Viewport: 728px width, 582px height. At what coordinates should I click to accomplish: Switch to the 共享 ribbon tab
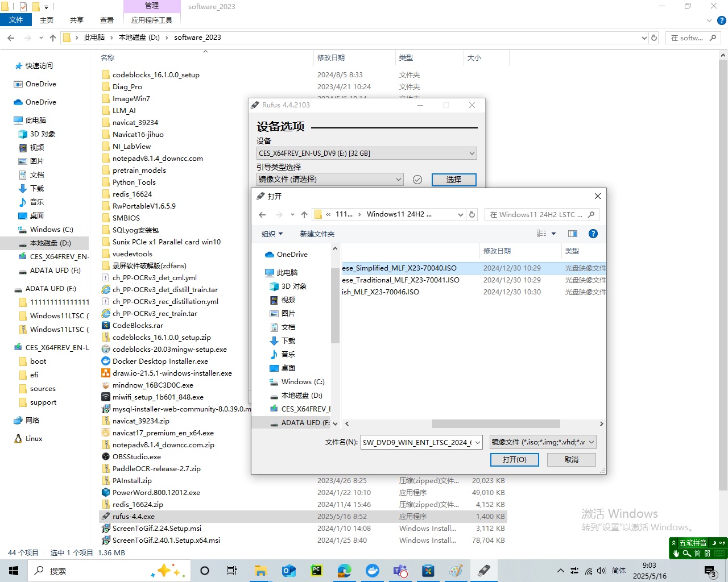[77, 20]
